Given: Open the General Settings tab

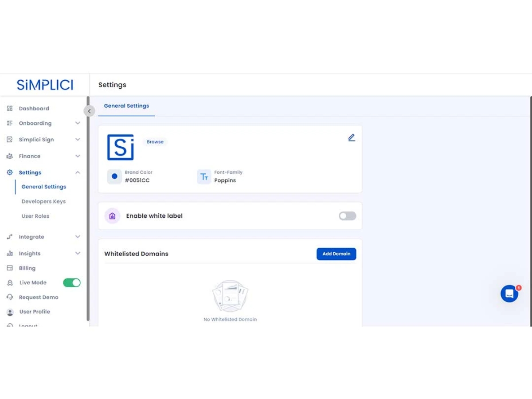Looking at the screenshot, I should 126,106.
